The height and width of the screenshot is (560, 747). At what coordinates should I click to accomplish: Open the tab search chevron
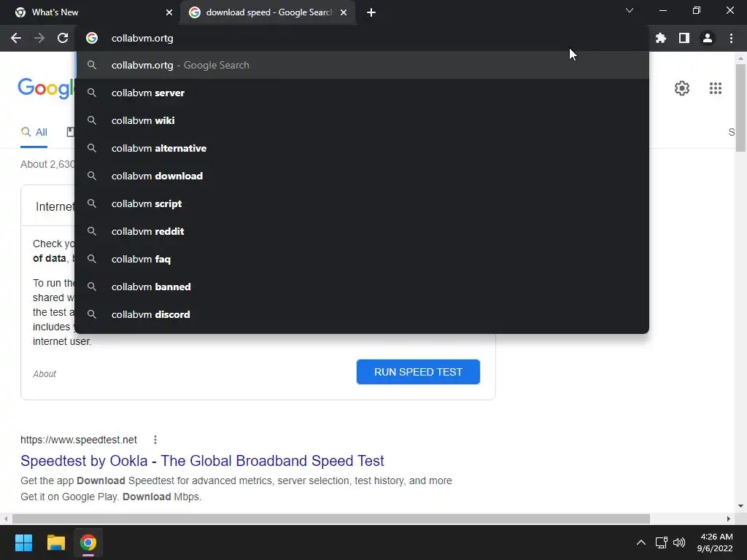630,10
